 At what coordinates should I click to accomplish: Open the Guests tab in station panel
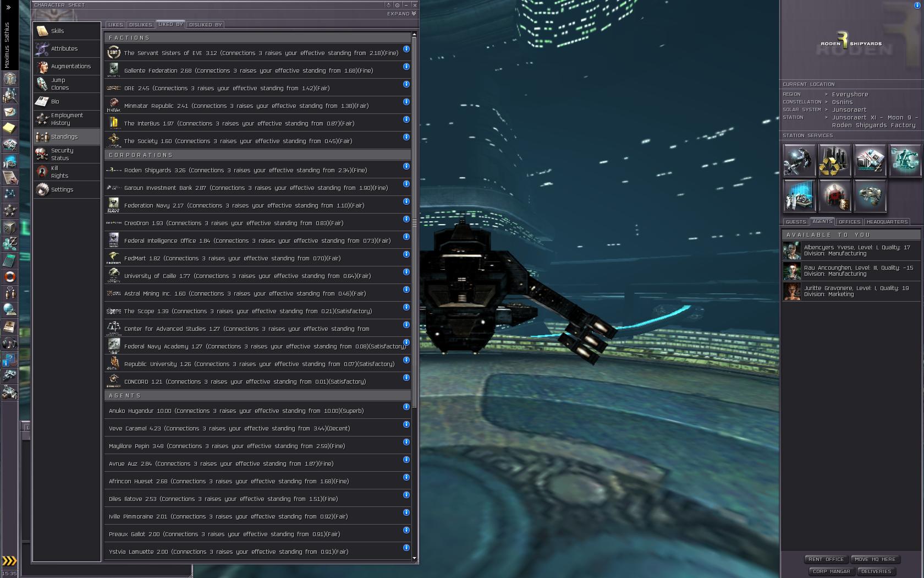point(796,222)
